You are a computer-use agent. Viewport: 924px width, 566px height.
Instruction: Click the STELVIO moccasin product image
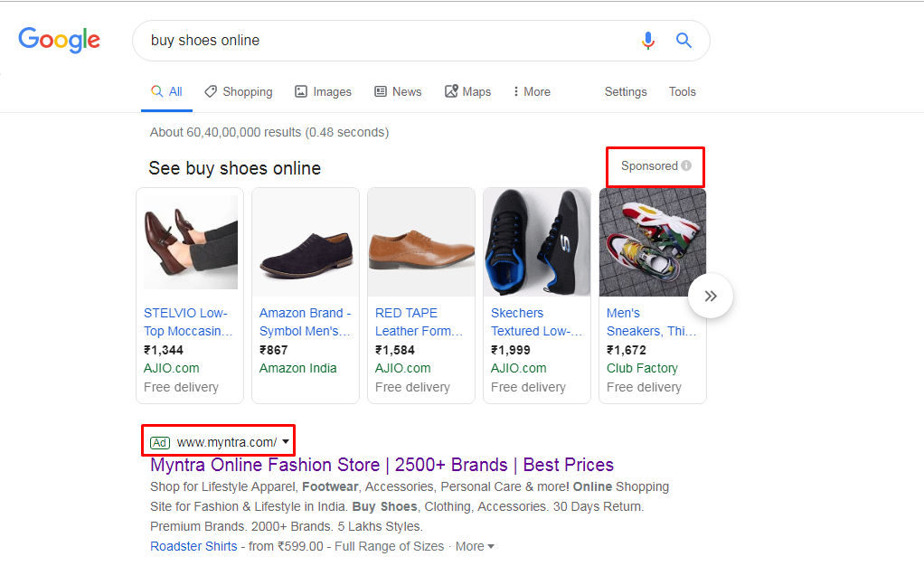pos(191,242)
